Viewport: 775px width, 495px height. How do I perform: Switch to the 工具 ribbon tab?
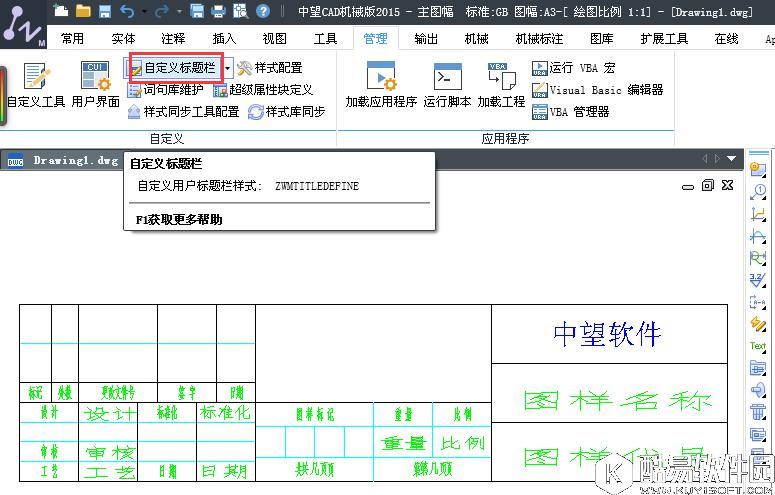[325, 39]
